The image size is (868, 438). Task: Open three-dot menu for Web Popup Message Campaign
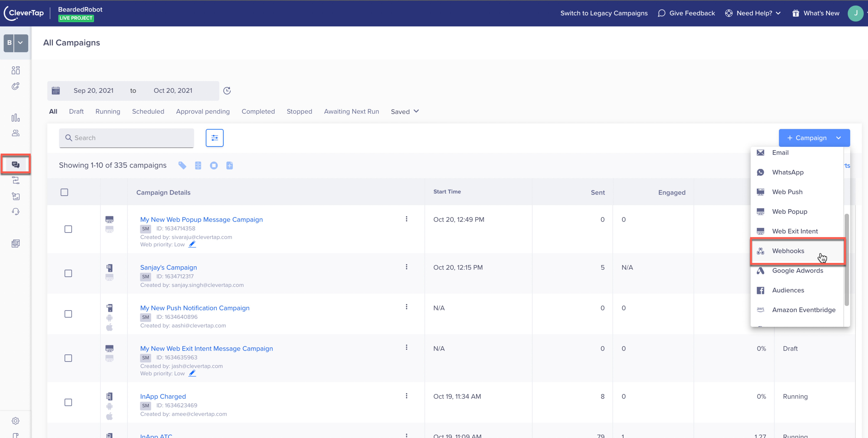click(x=406, y=219)
